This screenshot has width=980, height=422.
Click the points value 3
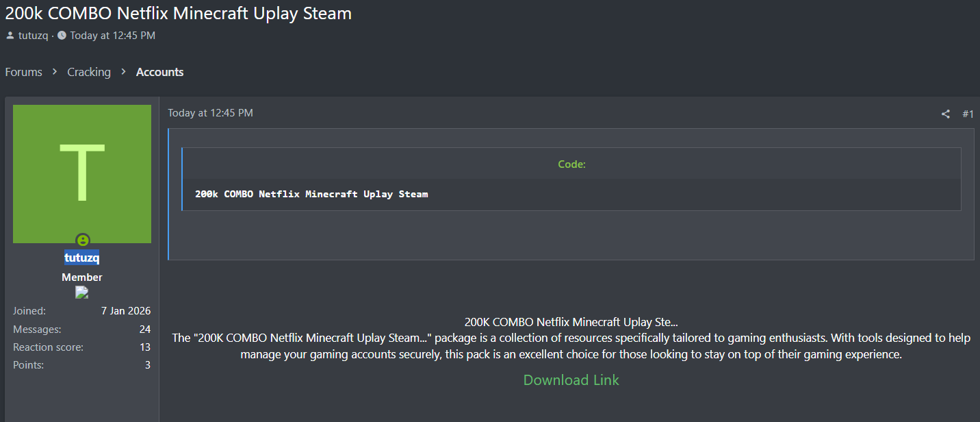pos(148,365)
